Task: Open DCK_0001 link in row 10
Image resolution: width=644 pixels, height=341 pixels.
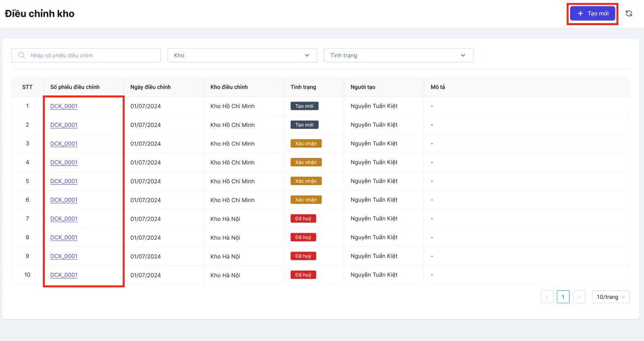Action: point(64,275)
